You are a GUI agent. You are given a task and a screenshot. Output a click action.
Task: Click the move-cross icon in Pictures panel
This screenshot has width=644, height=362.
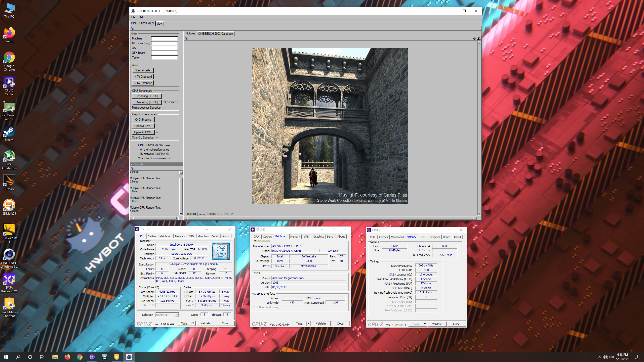[474, 38]
